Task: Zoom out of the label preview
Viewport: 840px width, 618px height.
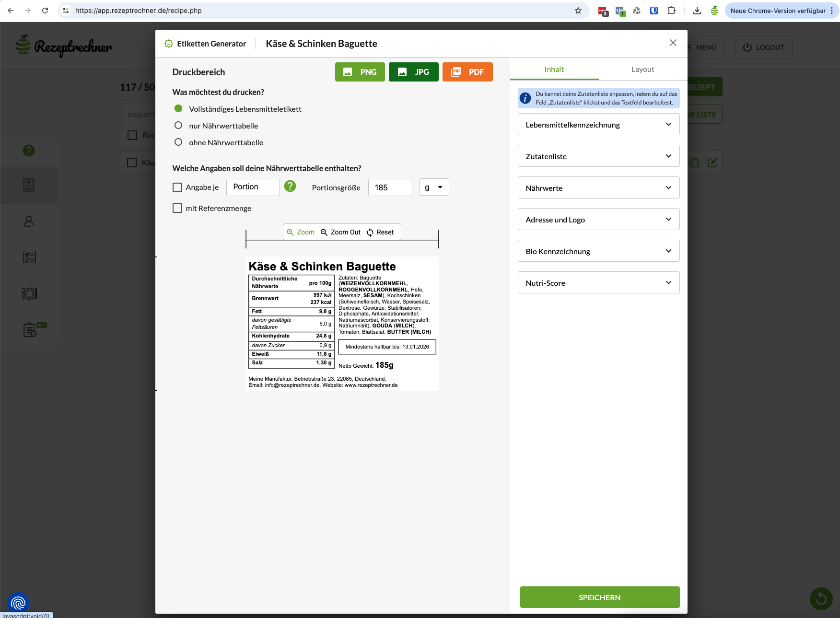Action: click(340, 232)
